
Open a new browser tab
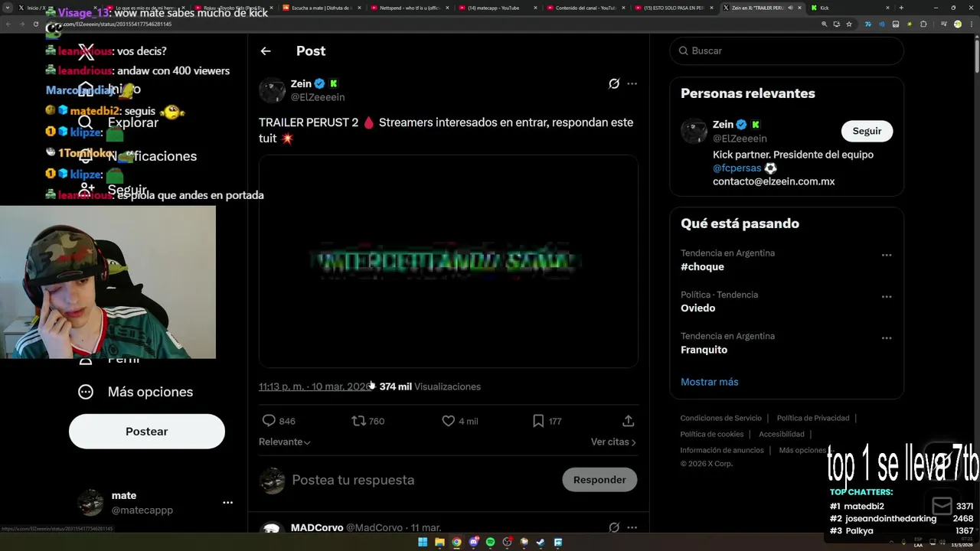coord(901,8)
